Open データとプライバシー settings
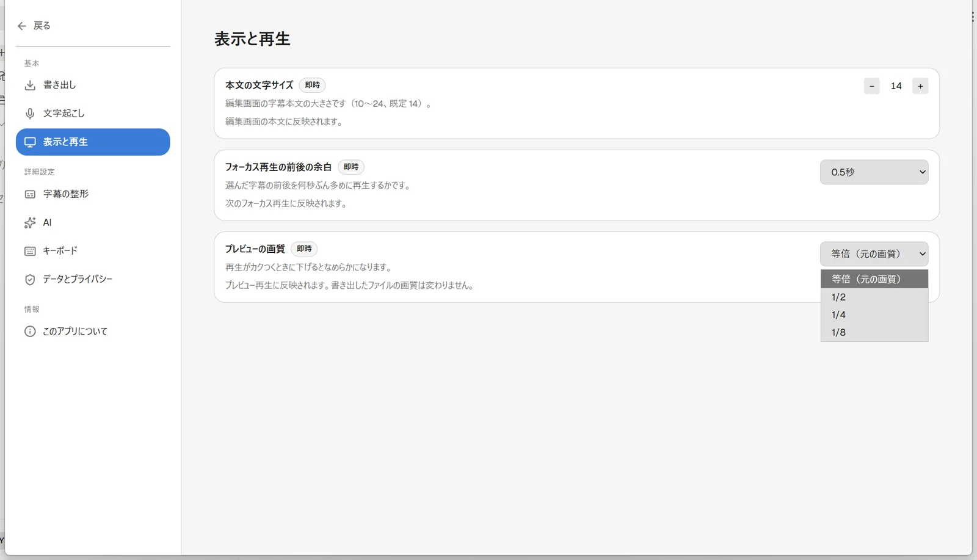 tap(93, 279)
